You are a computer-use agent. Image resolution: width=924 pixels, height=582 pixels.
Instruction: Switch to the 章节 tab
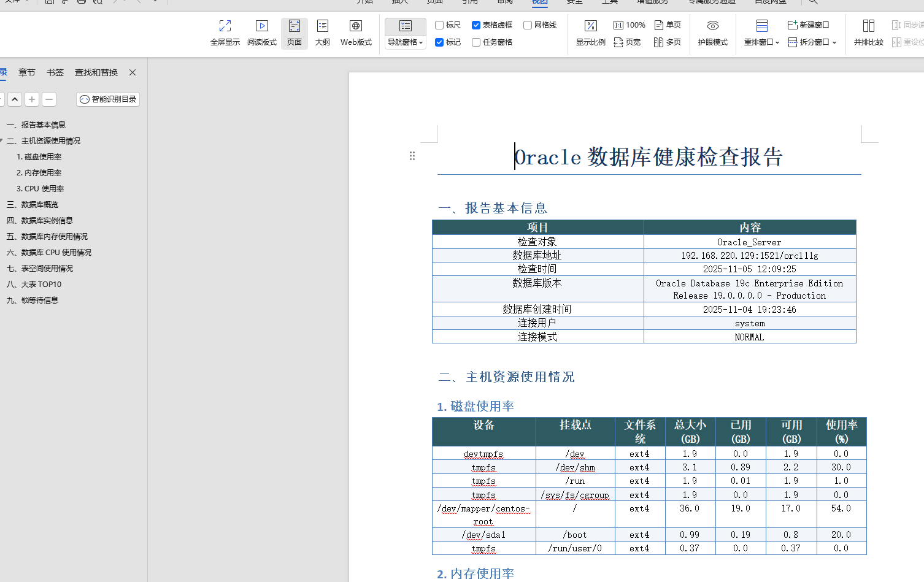click(x=27, y=72)
